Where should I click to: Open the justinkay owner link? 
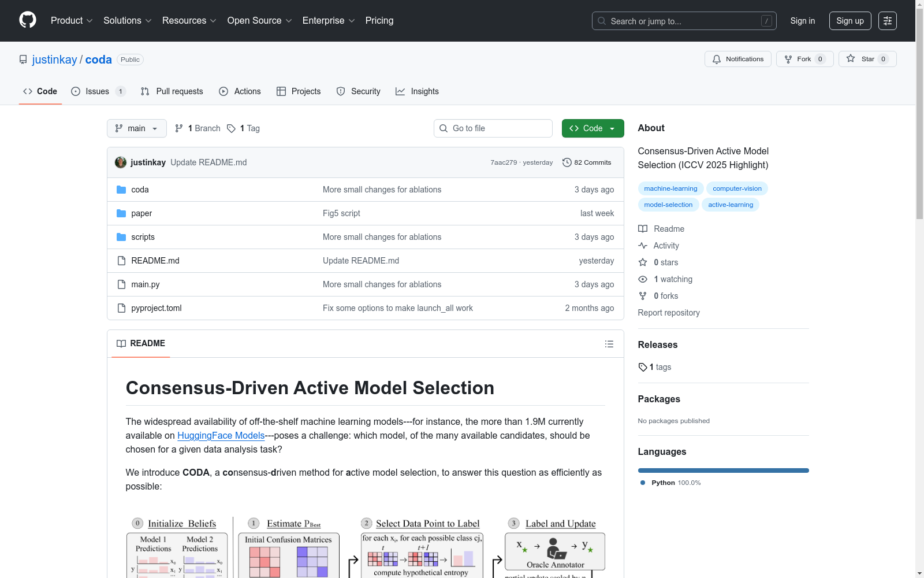pos(54,60)
